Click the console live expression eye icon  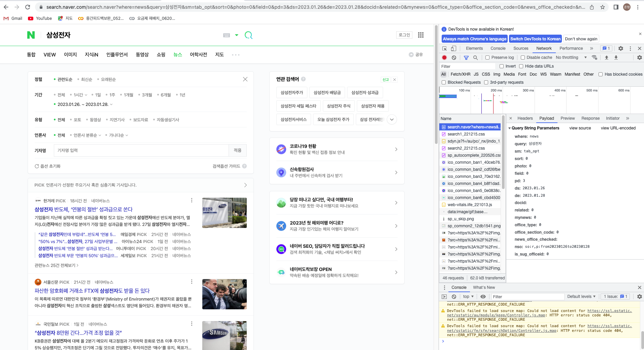click(483, 297)
